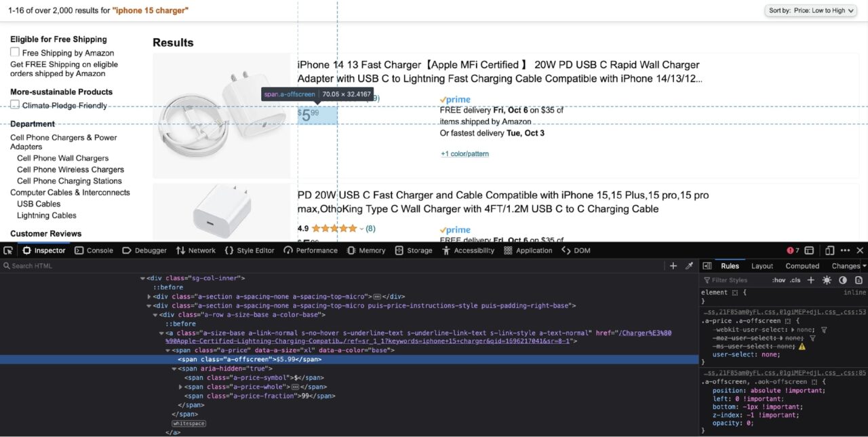Toggle print media simulation icon
The width and height of the screenshot is (868, 437).
(x=859, y=280)
